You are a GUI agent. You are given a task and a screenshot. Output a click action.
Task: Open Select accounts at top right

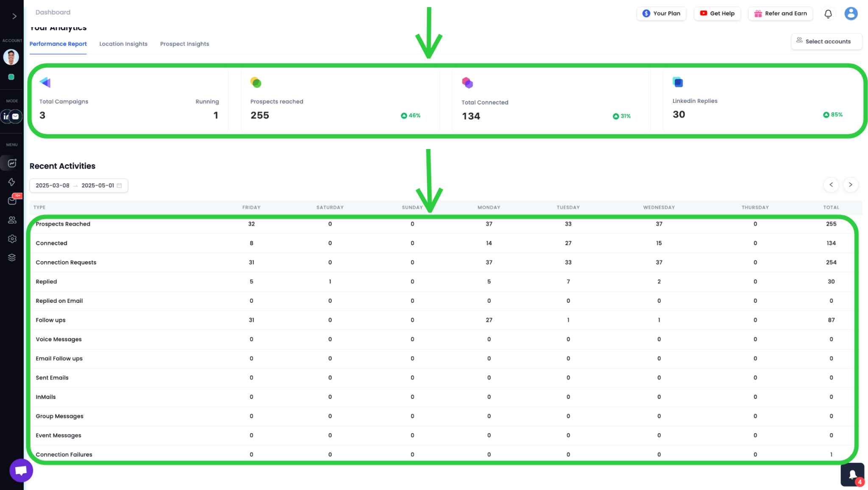[826, 41]
